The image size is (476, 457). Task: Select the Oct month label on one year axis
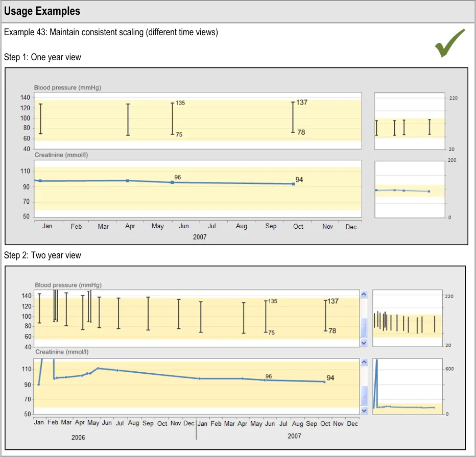298,226
